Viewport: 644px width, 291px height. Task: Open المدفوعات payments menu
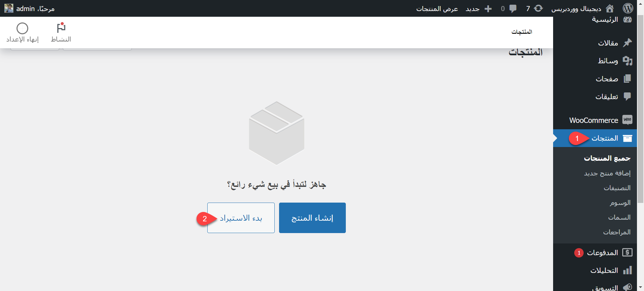tap(602, 252)
